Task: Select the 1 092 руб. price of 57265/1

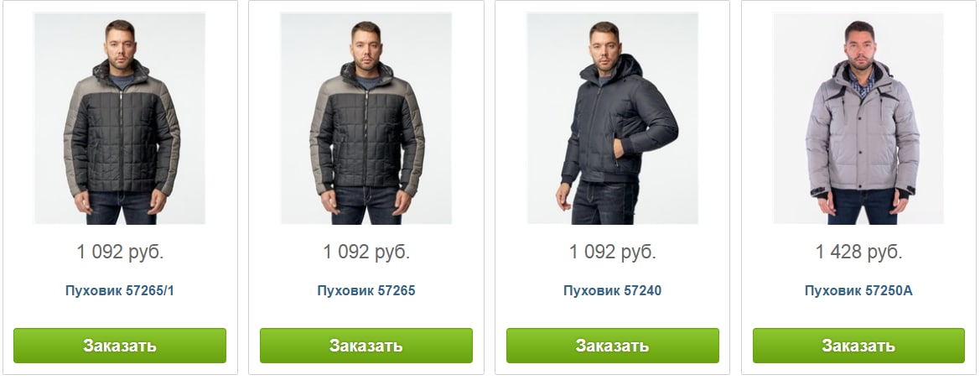Action: pyautogui.click(x=120, y=252)
